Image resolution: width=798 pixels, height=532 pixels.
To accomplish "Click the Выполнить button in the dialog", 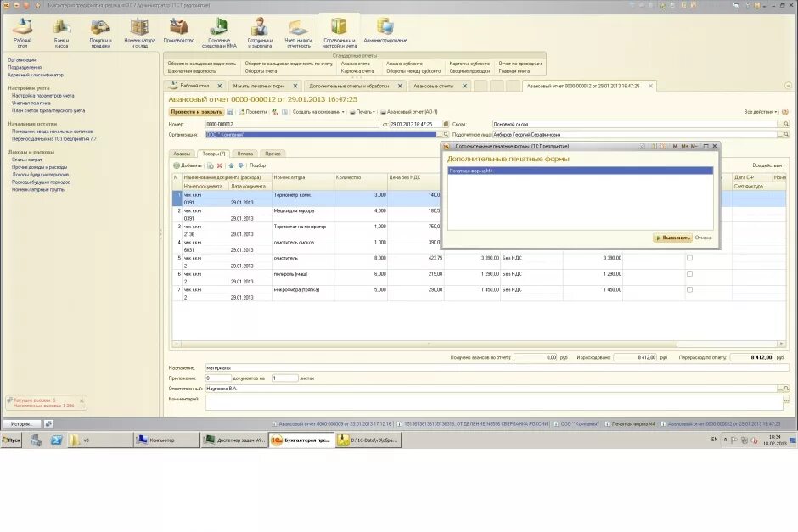I will [x=672, y=238].
